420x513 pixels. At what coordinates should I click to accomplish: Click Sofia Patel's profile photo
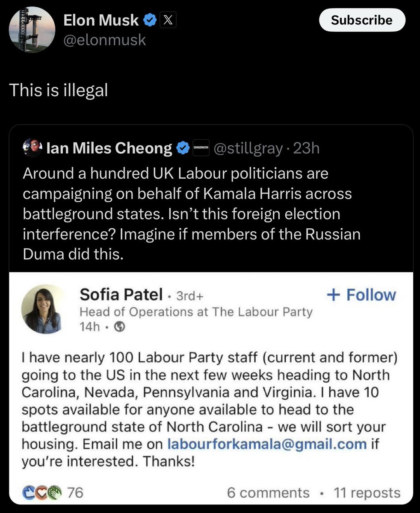click(42, 310)
